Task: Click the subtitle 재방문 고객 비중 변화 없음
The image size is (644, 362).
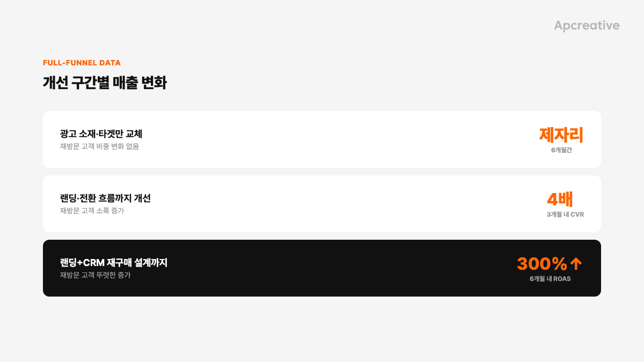Action: [x=99, y=146]
